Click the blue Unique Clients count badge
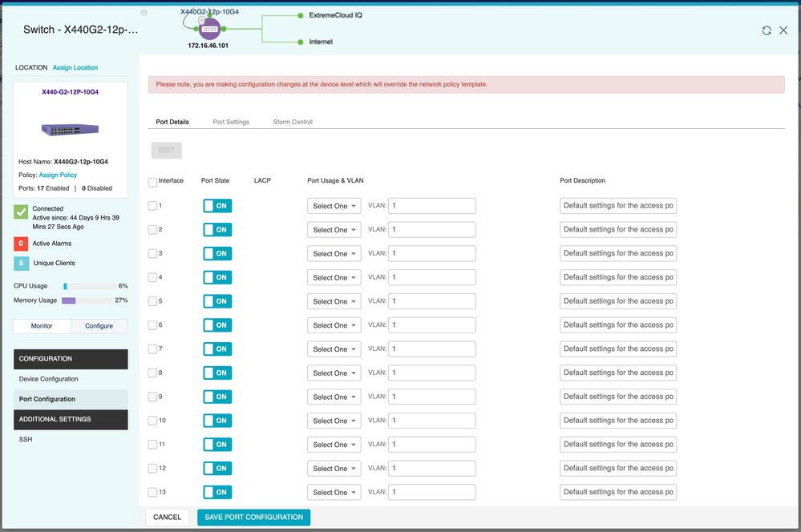The image size is (801, 532). [21, 263]
